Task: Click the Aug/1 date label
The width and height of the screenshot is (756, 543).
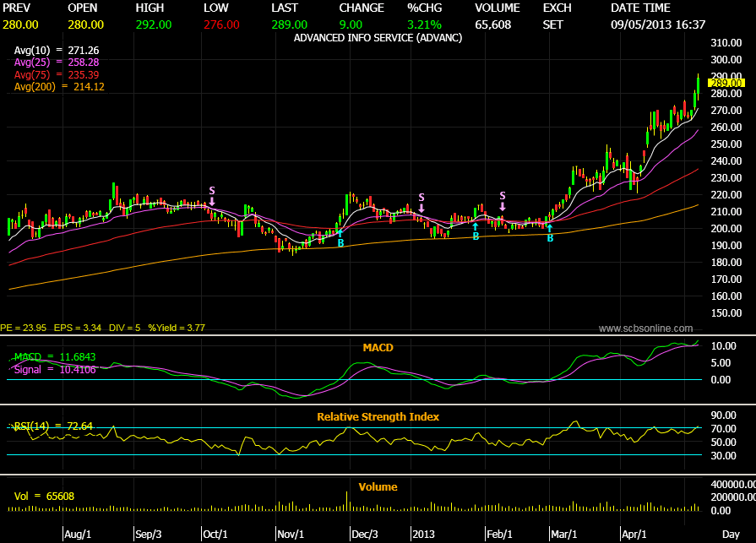Action: pyautogui.click(x=78, y=534)
